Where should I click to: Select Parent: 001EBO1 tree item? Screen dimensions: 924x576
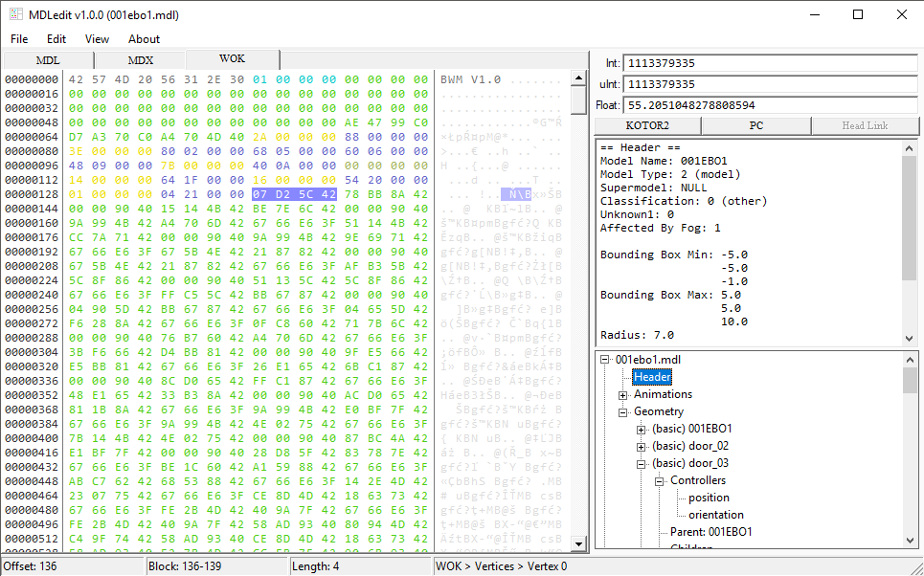tap(710, 532)
